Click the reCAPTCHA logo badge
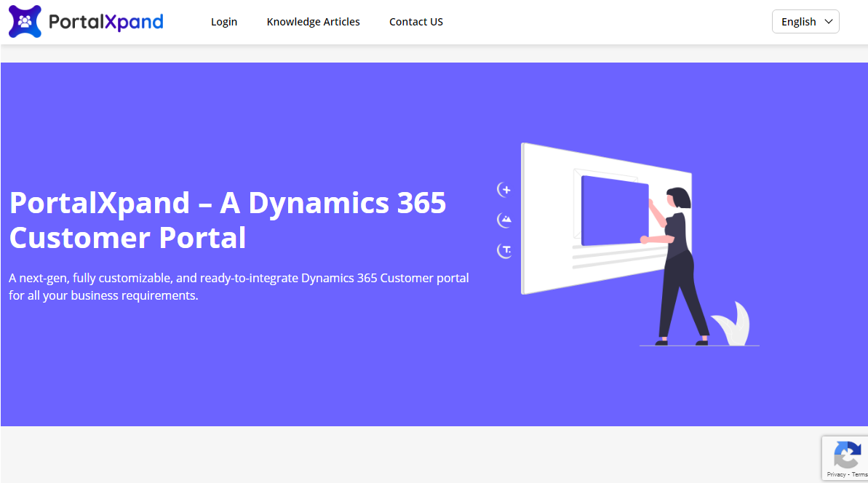Screen dimensions: 868x483 click(x=847, y=456)
